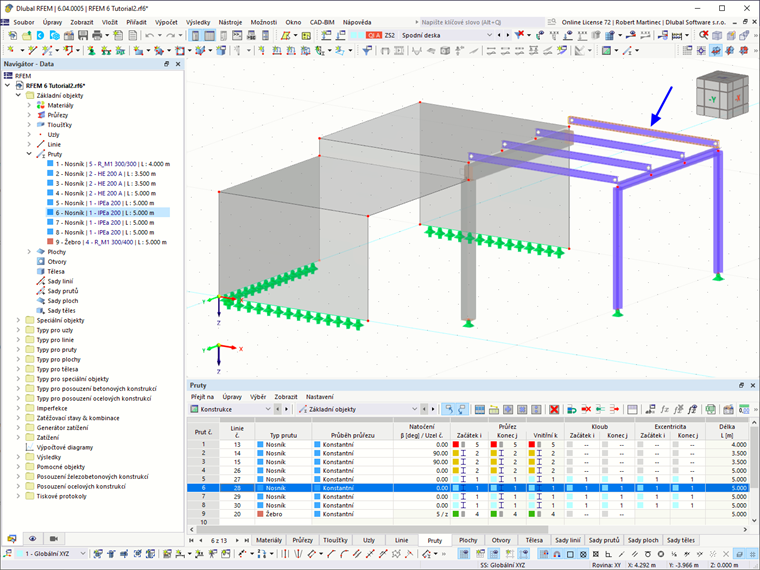This screenshot has height=570, width=760.
Task: Click the New model icon
Action: 13,35
